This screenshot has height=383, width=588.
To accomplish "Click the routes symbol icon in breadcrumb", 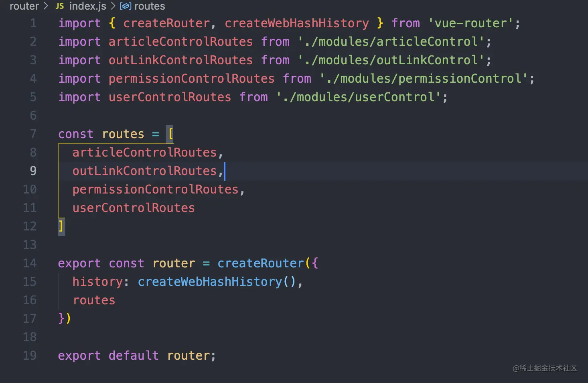I will (x=126, y=6).
